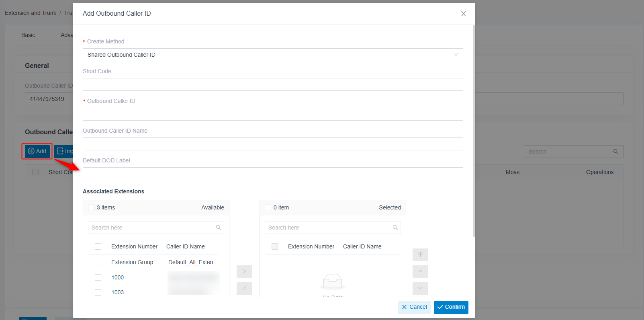Click the move-to-top arrow icon
Screen dimensions: 644x320
point(420,255)
